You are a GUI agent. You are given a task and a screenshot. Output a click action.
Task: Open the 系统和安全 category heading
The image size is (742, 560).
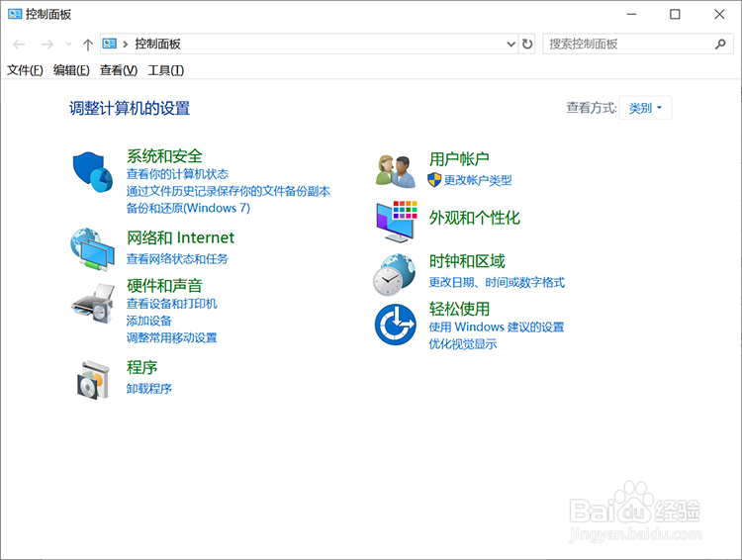[164, 156]
